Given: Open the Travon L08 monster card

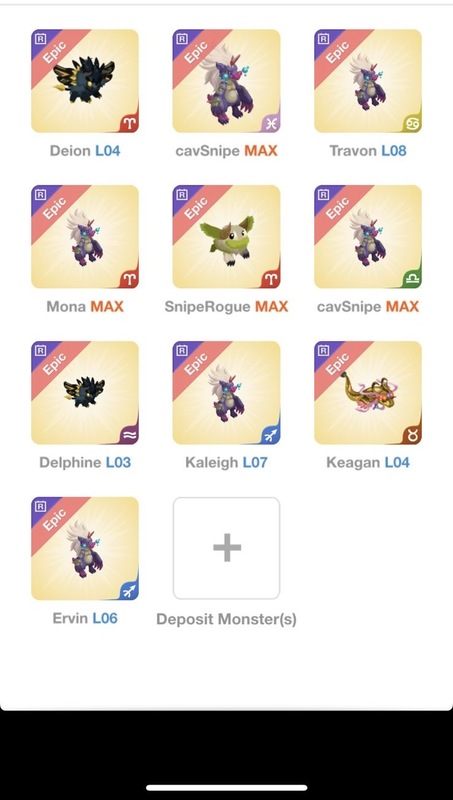Looking at the screenshot, I should click(x=368, y=81).
